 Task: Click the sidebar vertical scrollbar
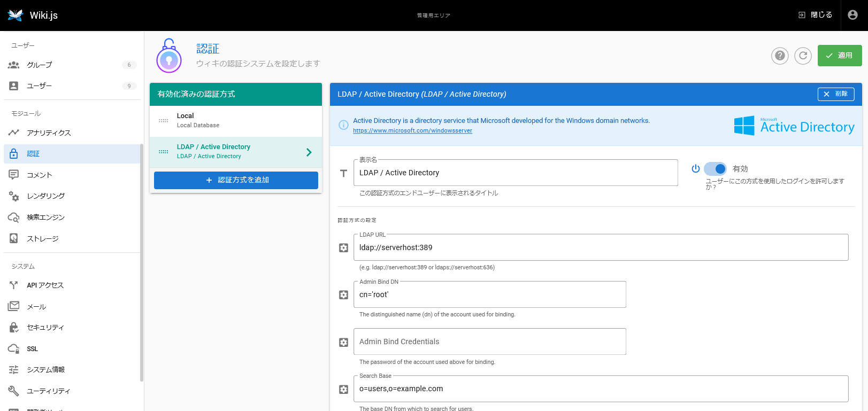click(141, 262)
